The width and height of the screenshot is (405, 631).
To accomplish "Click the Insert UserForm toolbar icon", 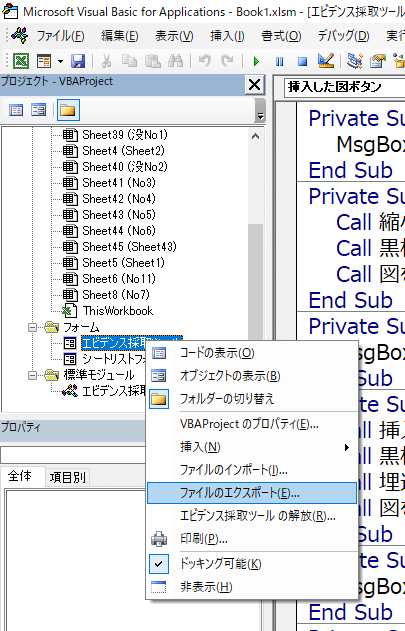I will (x=43, y=61).
